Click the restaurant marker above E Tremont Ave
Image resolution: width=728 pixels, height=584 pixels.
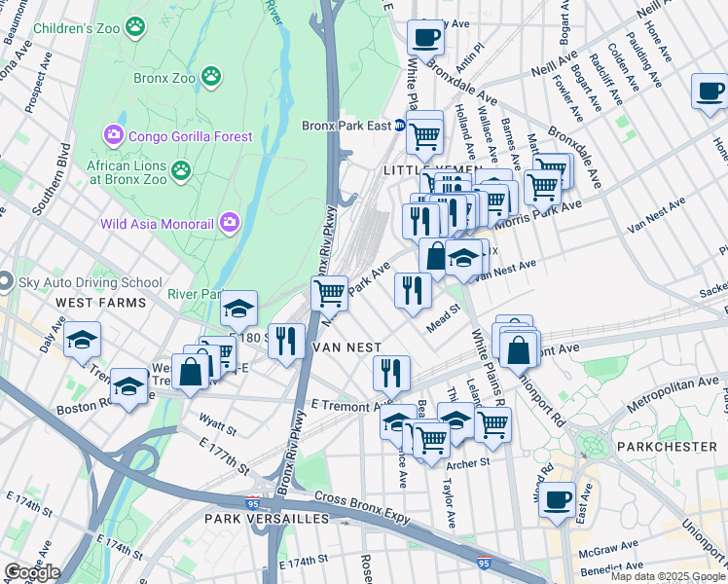(391, 375)
